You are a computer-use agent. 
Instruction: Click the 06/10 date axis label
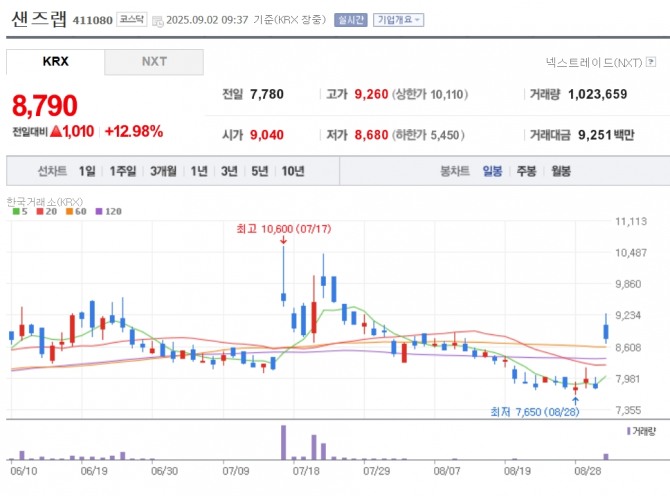point(24,471)
